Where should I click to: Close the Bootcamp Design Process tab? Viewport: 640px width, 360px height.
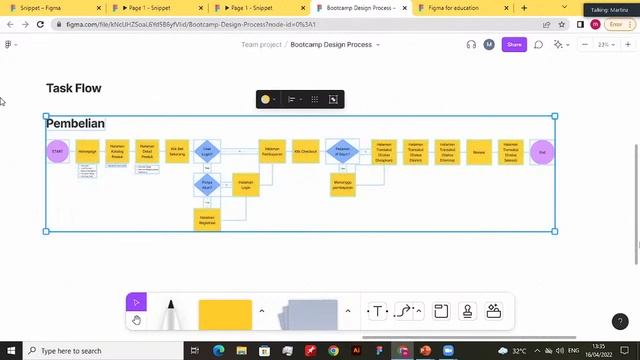tap(404, 8)
